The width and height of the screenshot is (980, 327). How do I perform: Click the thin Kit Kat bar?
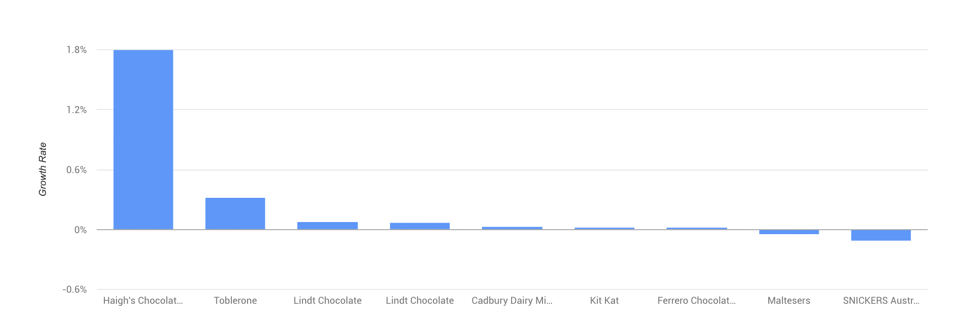(x=604, y=229)
